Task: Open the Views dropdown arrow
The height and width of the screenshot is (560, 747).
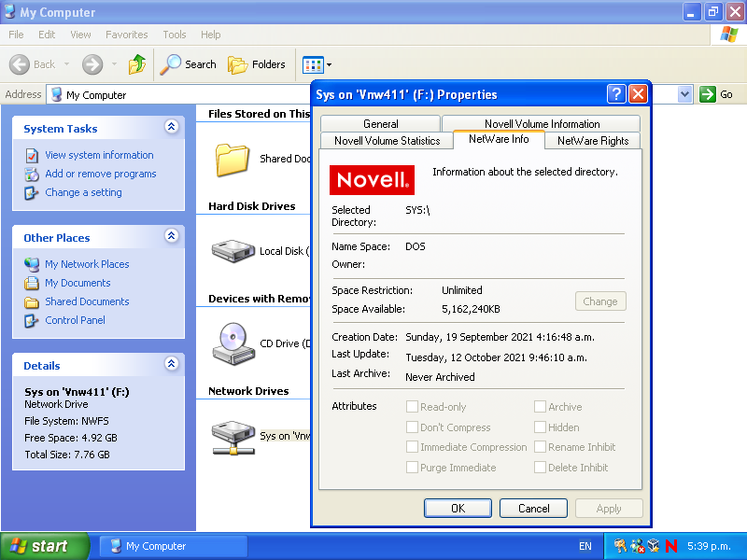Action: tap(330, 64)
